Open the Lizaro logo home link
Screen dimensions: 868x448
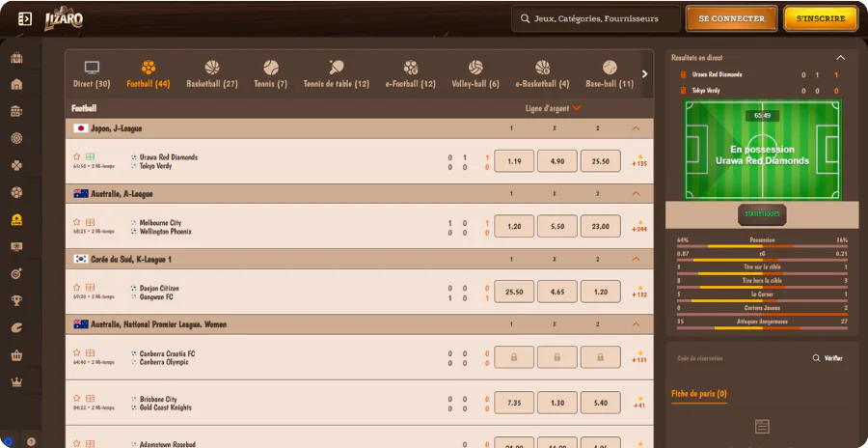(x=64, y=19)
